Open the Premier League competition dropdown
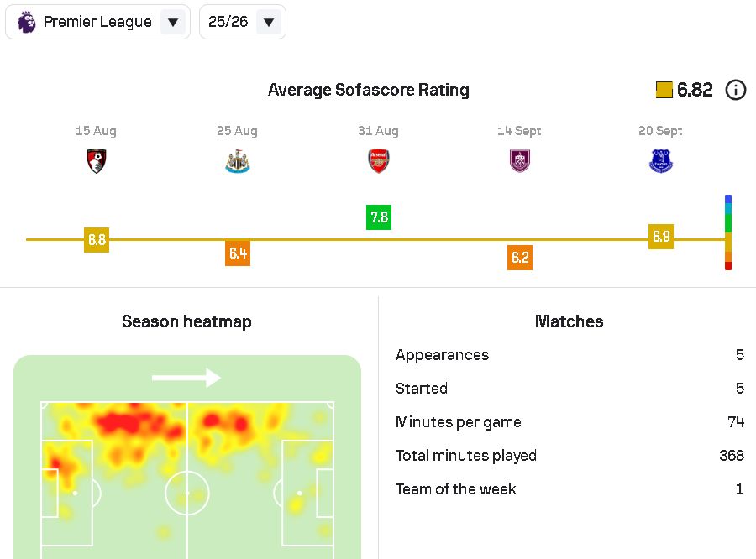 pos(97,21)
